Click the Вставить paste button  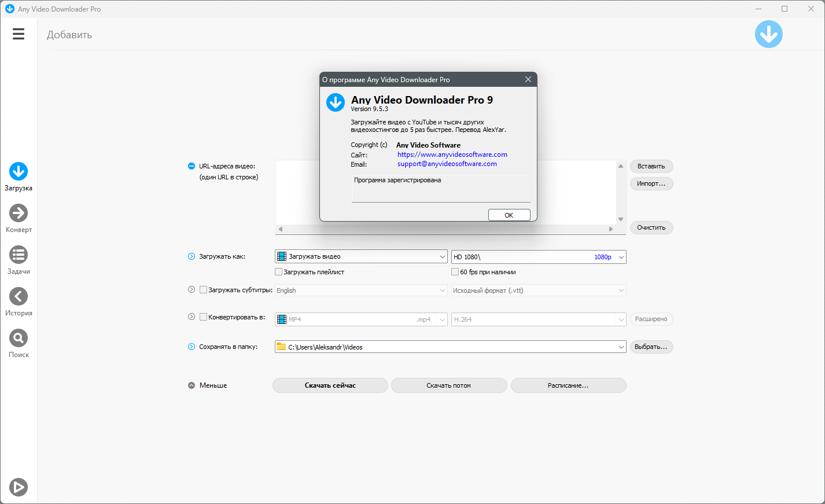pyautogui.click(x=651, y=166)
